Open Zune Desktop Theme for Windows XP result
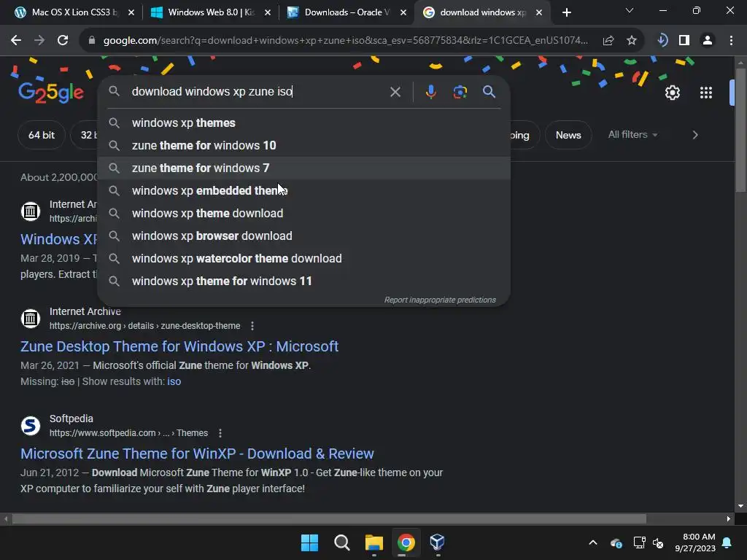 point(179,346)
